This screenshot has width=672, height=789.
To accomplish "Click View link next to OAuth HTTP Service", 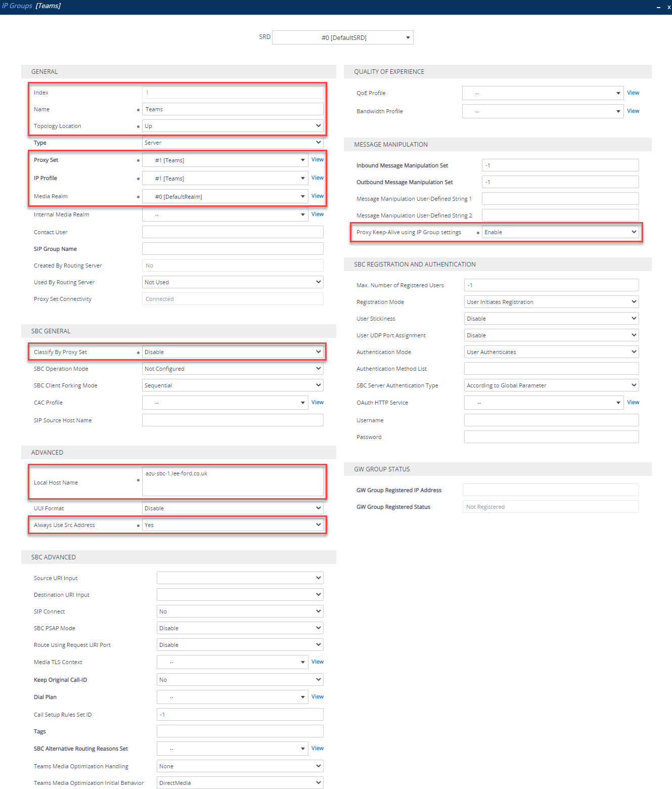I will coord(633,403).
